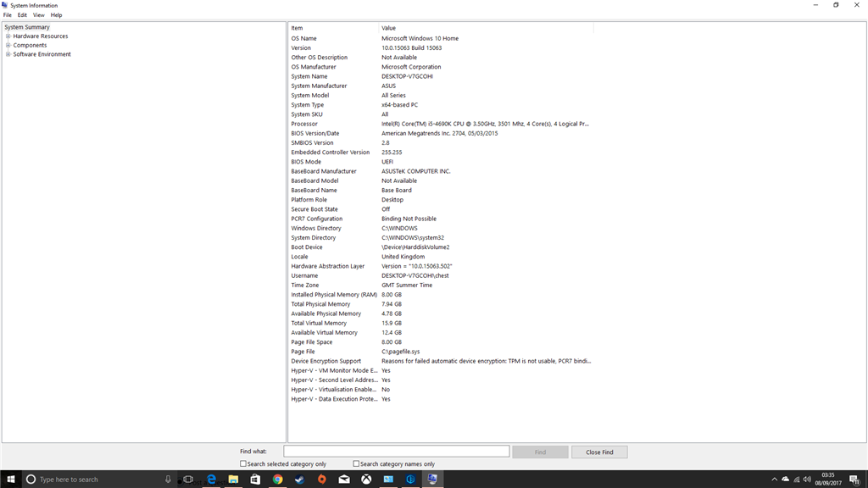Screen dimensions: 868x488
Task: Click the System Information title bar icon
Action: [5, 5]
